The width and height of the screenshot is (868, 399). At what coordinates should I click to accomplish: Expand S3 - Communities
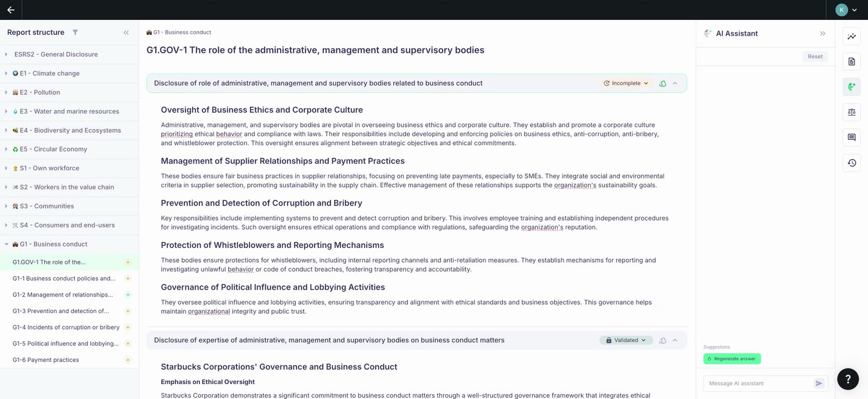(6, 206)
